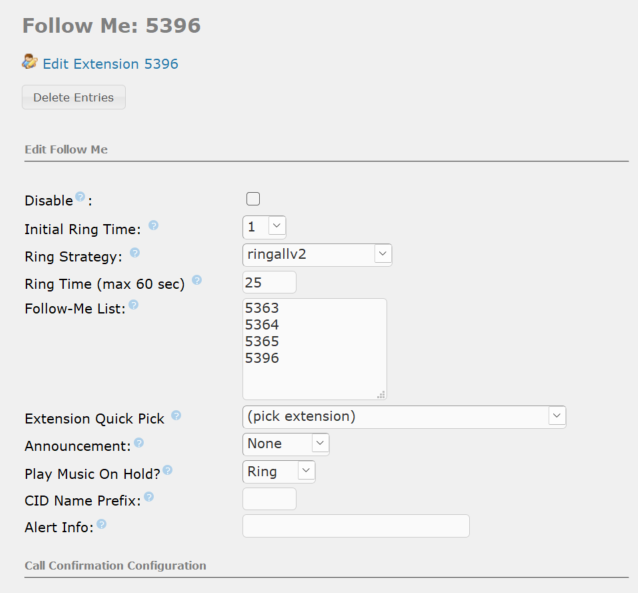The image size is (638, 593).
Task: Click the user edit icon beside Edit Extension
Action: pos(30,61)
